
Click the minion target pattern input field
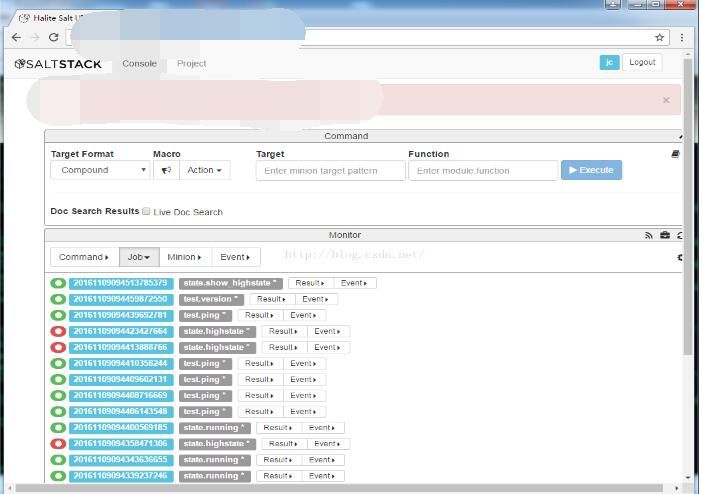click(330, 170)
